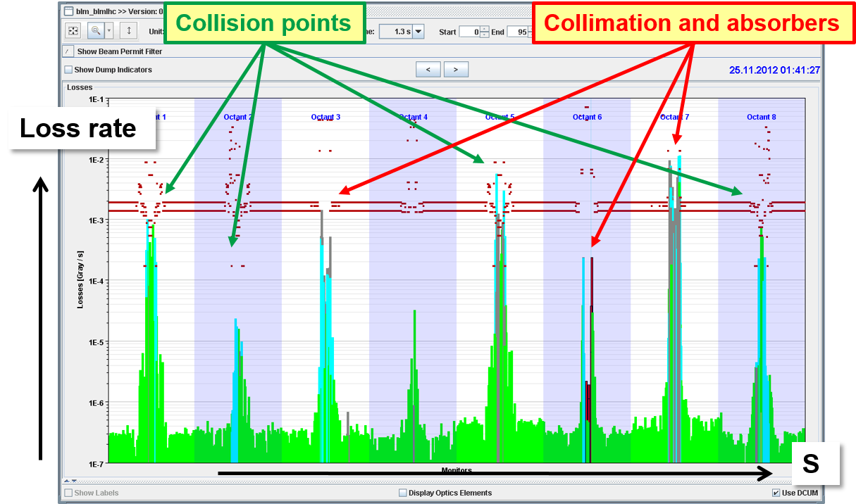The image size is (856, 504).
Task: Click the Octant 3 label
Action: click(x=325, y=117)
